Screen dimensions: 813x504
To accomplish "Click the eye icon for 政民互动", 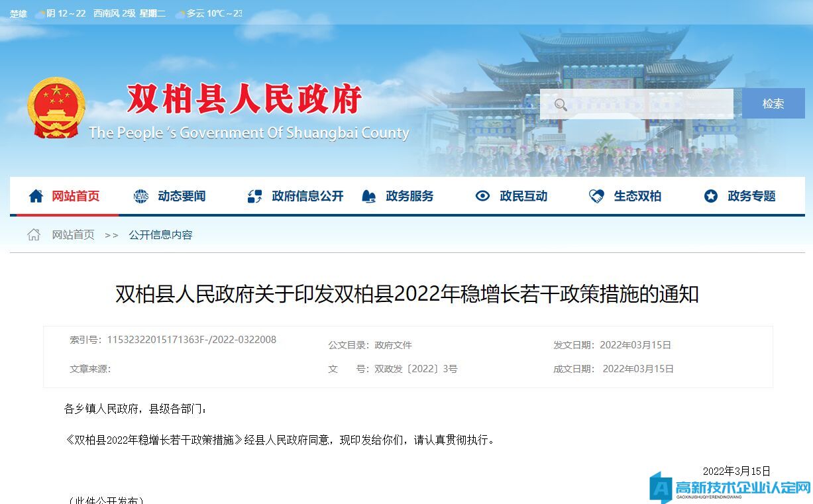I will pos(483,196).
